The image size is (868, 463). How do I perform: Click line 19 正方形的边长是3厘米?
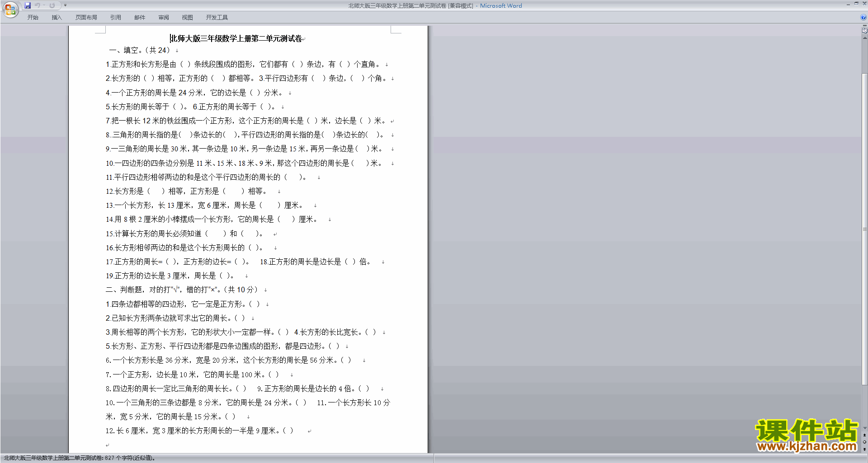pos(170,276)
